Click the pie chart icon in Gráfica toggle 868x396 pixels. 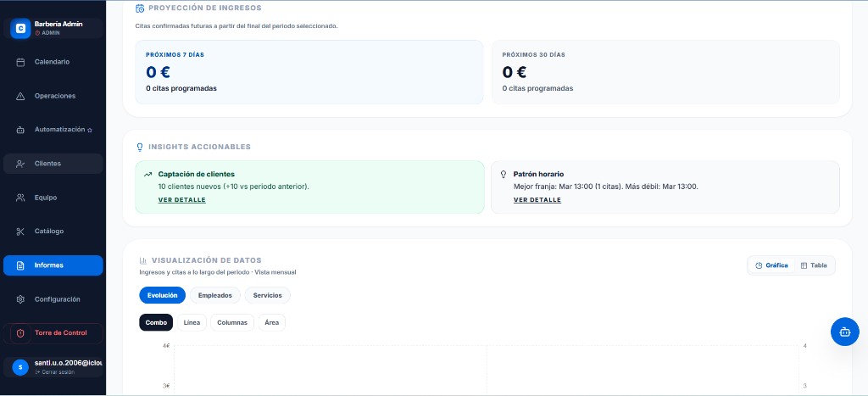click(x=759, y=266)
